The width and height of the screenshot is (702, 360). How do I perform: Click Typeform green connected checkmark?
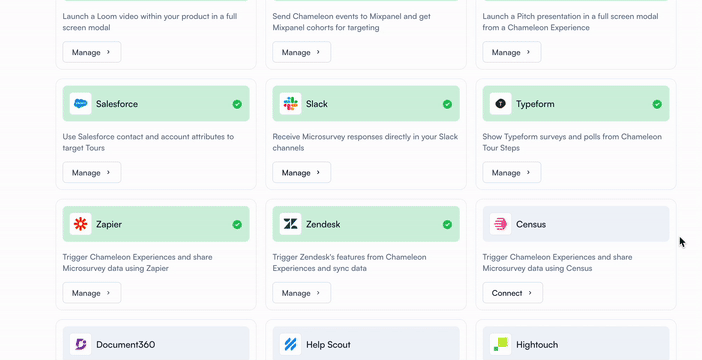pos(657,104)
